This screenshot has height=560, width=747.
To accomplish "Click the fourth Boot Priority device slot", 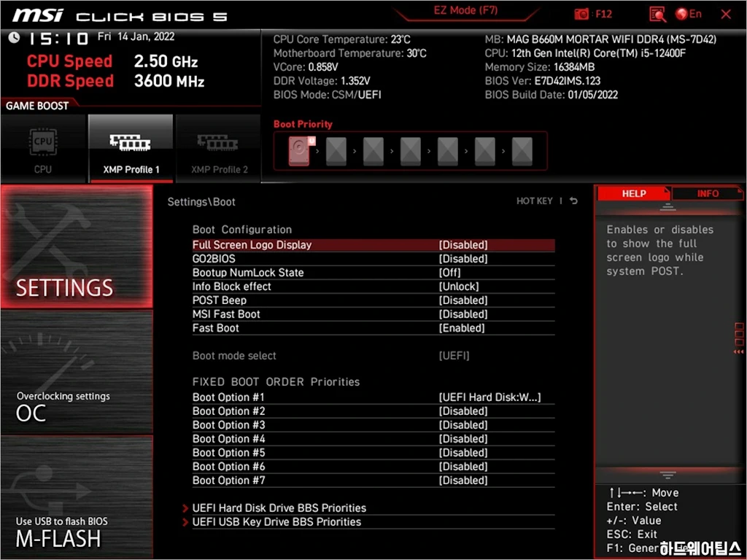I will coord(411,151).
